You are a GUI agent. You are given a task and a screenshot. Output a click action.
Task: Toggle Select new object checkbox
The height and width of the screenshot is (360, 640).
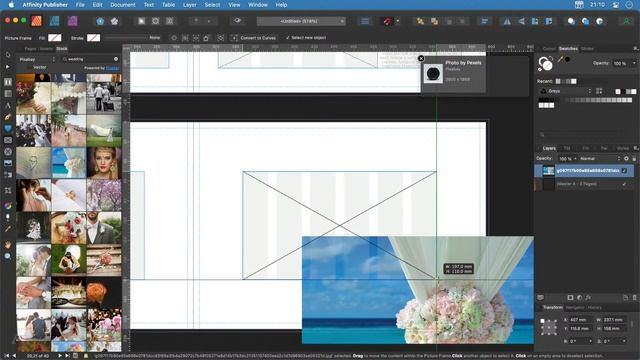tap(287, 38)
